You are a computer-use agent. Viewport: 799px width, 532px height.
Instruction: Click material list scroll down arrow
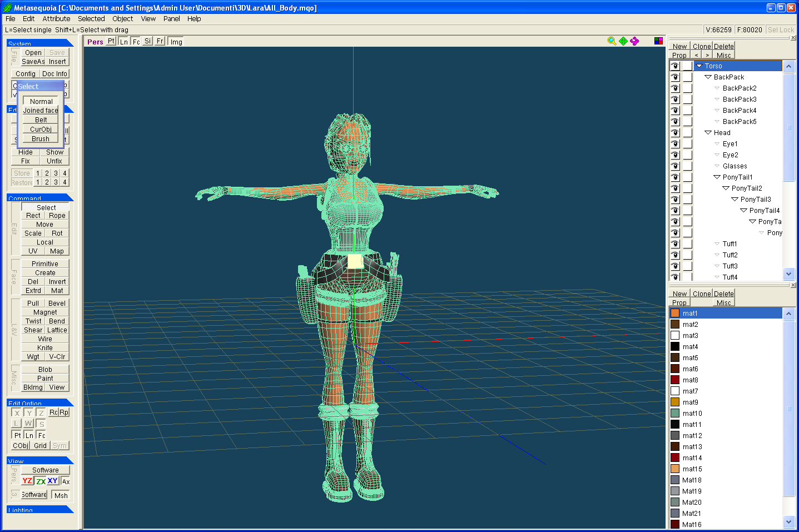(788, 521)
